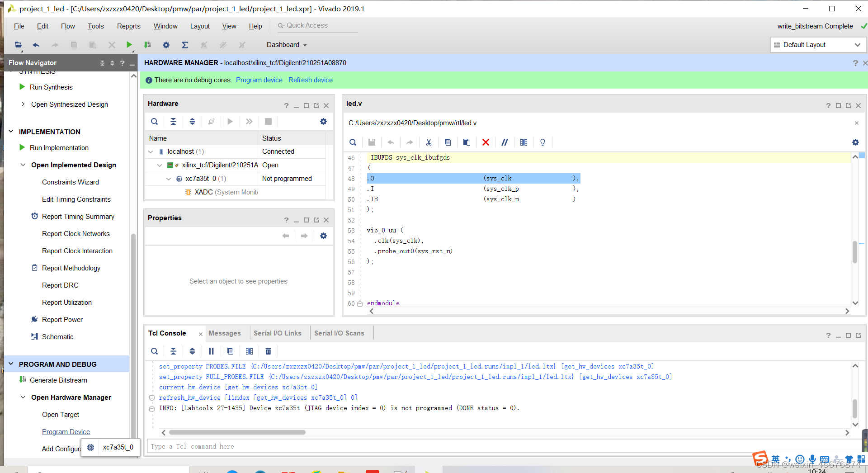Open Report Power

point(62,320)
